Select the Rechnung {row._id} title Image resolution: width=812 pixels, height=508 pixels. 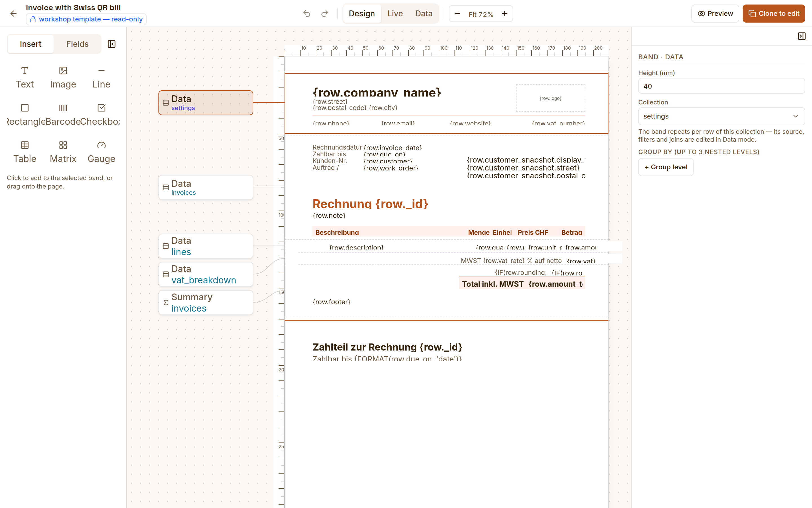[x=370, y=204]
